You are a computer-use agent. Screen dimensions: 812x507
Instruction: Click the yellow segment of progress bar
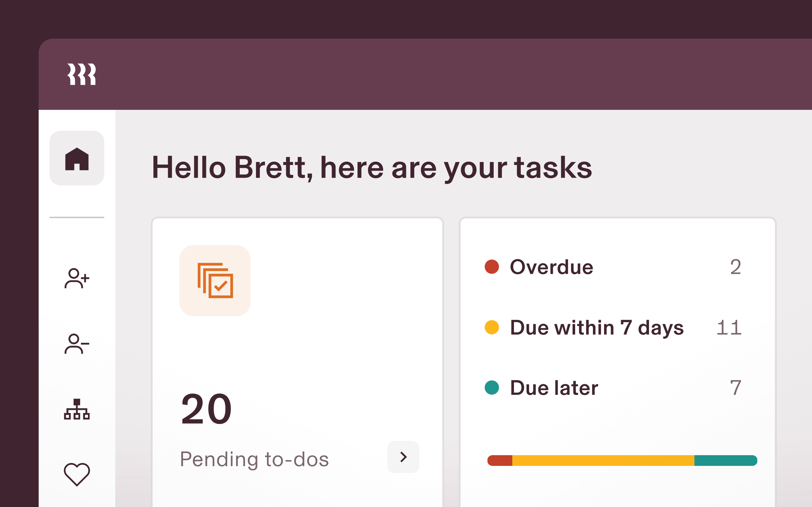603,461
